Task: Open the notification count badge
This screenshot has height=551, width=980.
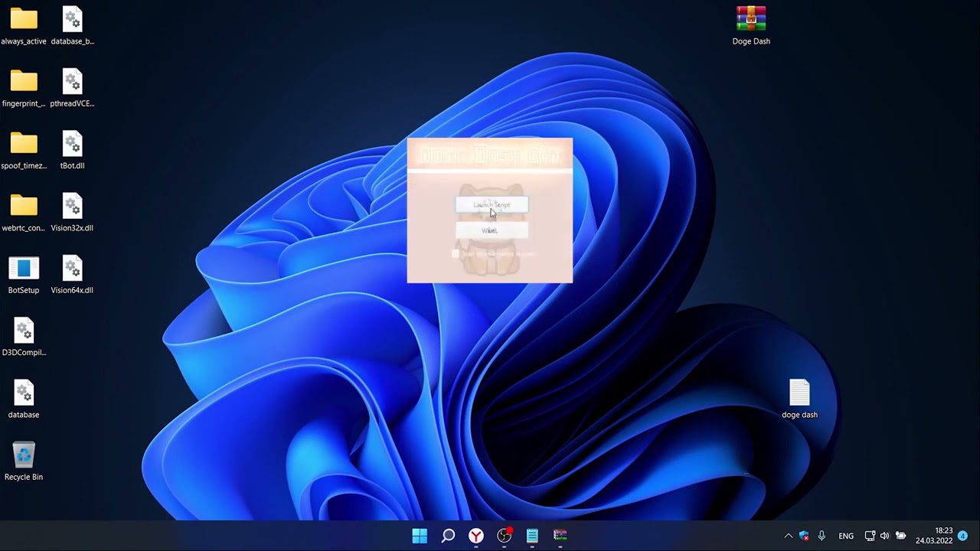Action: point(963,536)
